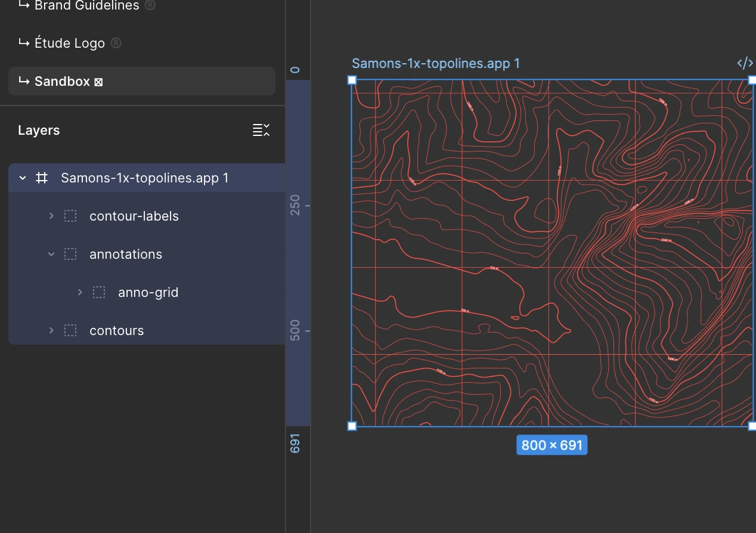This screenshot has width=756, height=533.
Task: Collapse all layers using the collapse icon
Action: pos(261,130)
